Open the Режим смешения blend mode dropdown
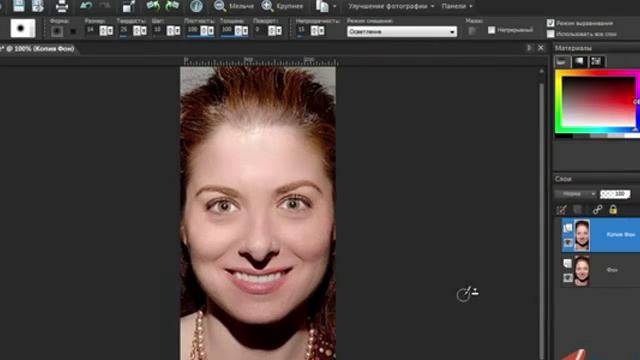Screen dimensions: 640x360 (x=402, y=31)
